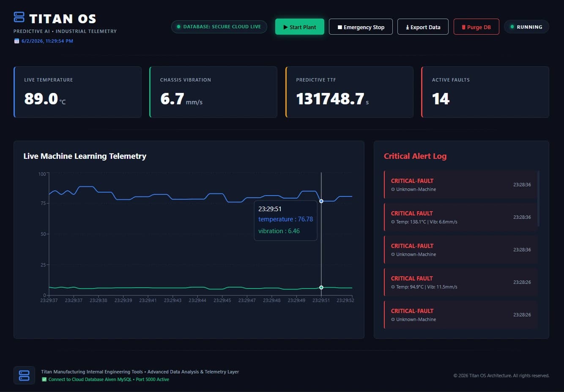Click the Critical Alert Log scrollbar

(538, 199)
